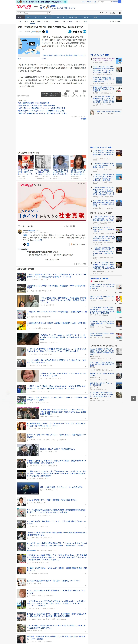Click the 3.11 search donation banner

coord(42,2)
